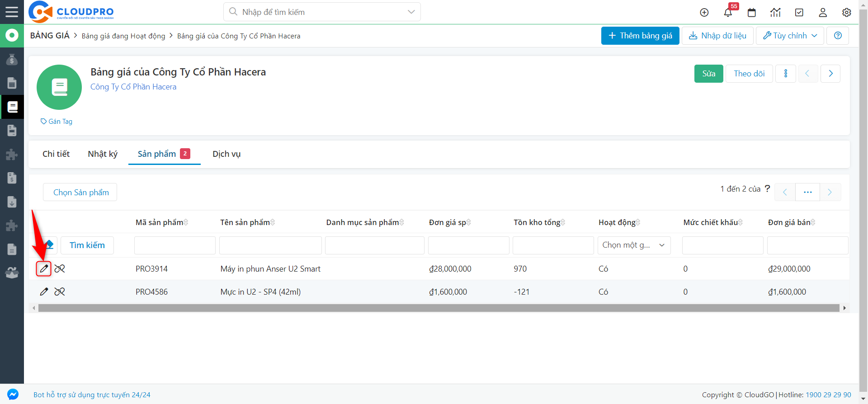The width and height of the screenshot is (868, 404).
Task: Show total record count question mark
Action: tap(767, 189)
